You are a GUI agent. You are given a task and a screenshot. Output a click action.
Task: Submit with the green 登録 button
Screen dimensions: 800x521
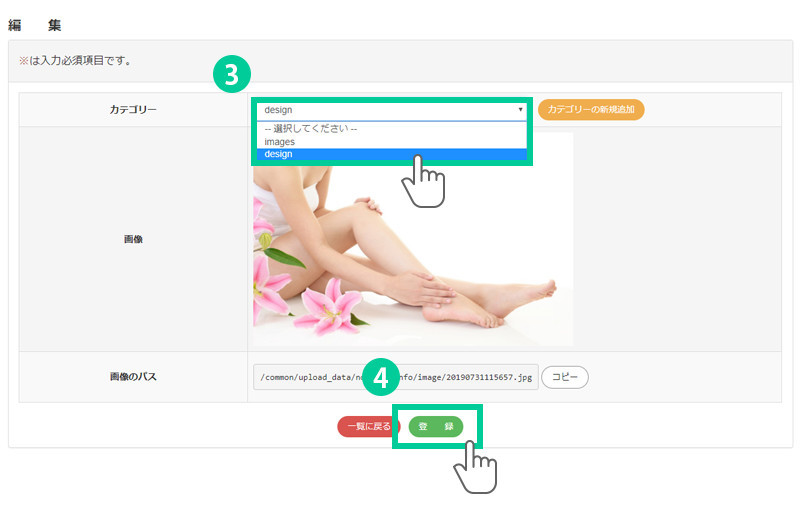pyautogui.click(x=436, y=426)
